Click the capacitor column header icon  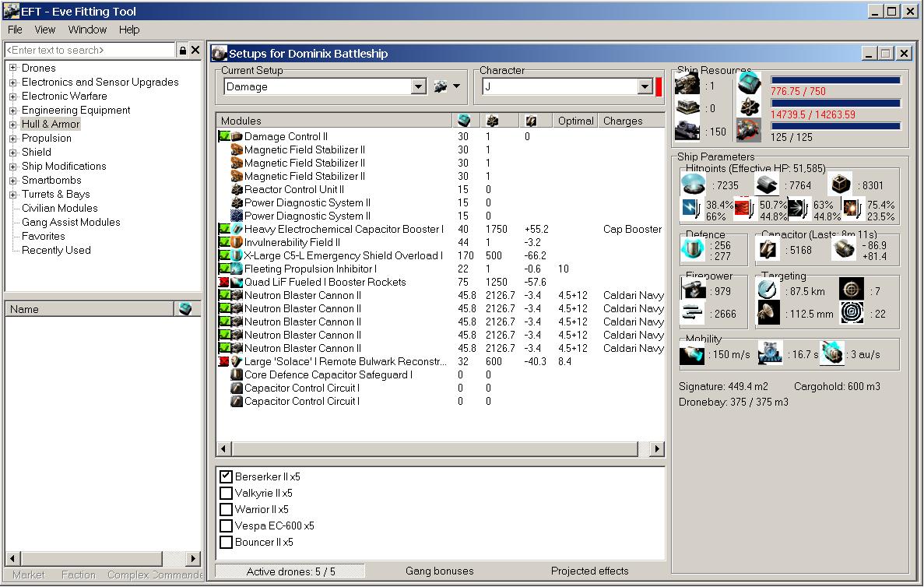(531, 121)
